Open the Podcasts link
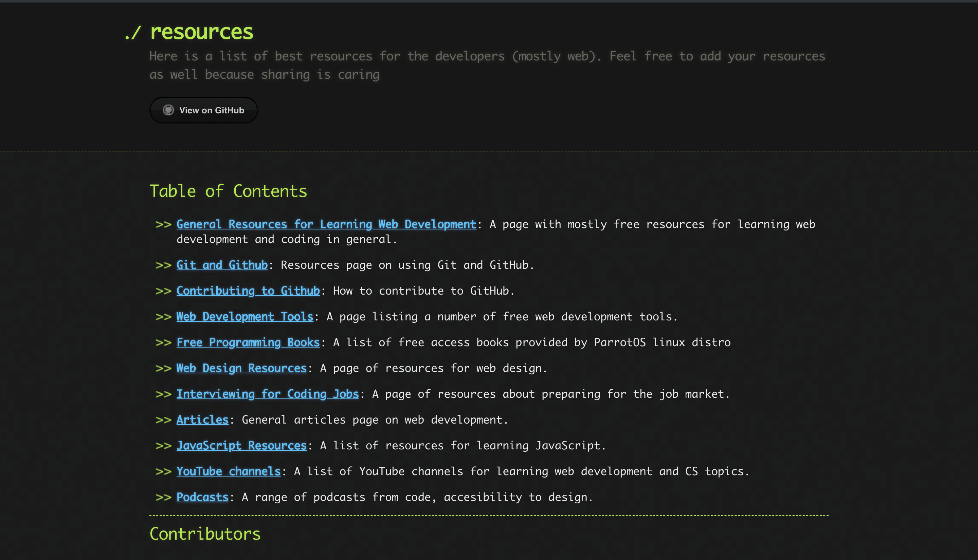This screenshot has width=978, height=560. pyautogui.click(x=202, y=497)
